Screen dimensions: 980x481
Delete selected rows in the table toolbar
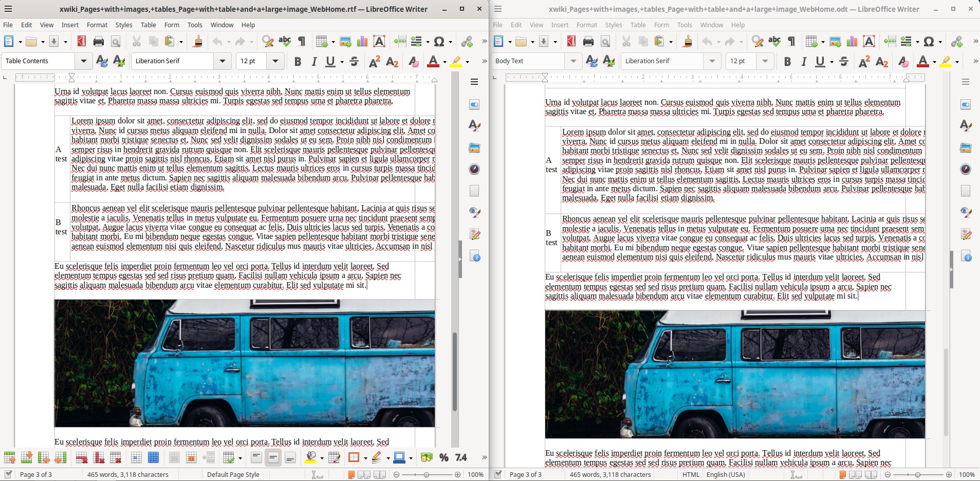click(x=82, y=457)
